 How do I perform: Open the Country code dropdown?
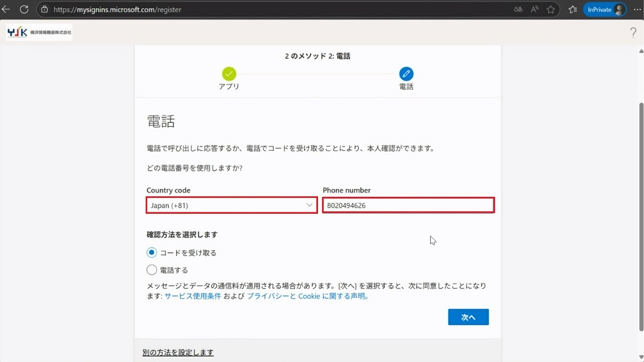point(231,206)
